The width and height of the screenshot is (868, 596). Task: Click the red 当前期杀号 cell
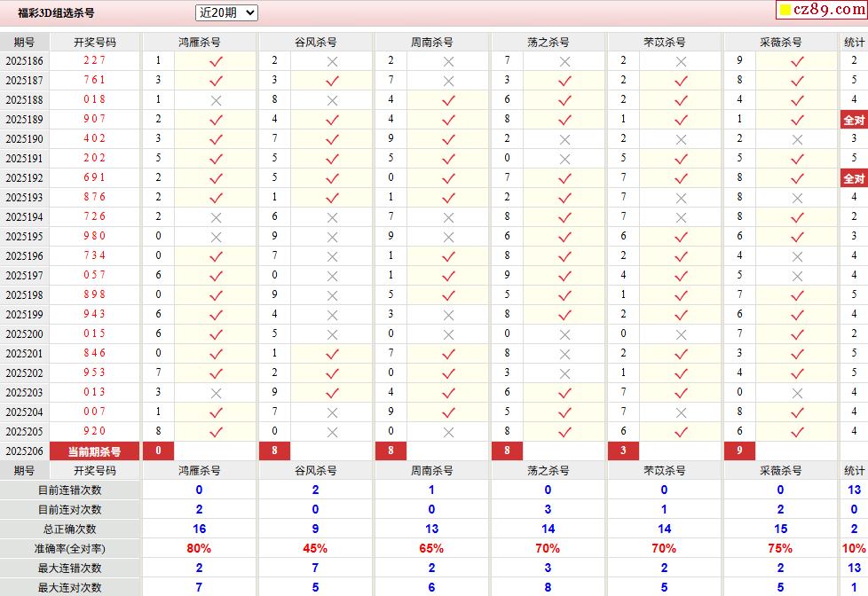[95, 451]
